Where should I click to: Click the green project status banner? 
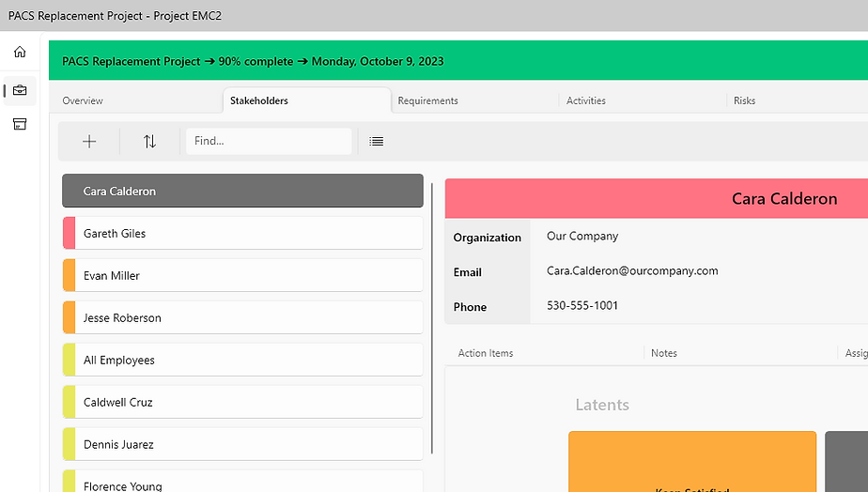pos(458,61)
